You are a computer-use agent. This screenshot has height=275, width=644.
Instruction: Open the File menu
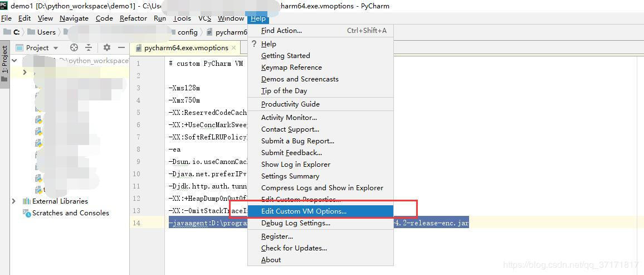click(x=6, y=18)
